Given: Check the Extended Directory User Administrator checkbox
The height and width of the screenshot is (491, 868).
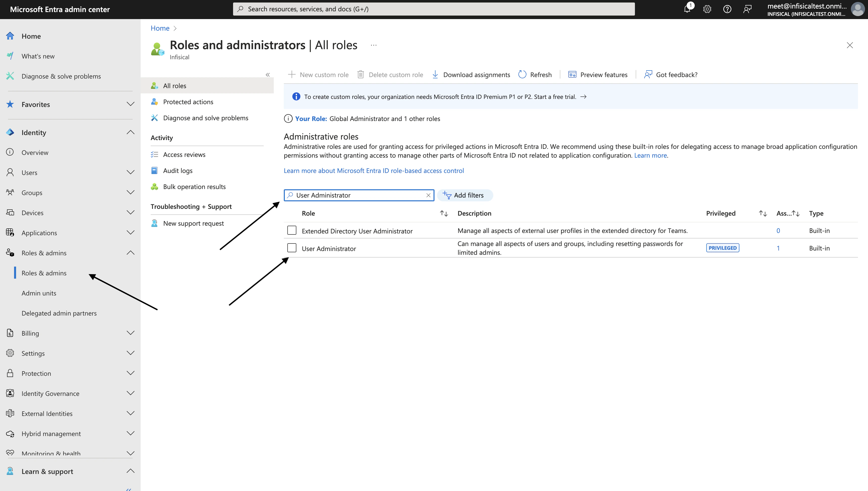Looking at the screenshot, I should (x=292, y=230).
